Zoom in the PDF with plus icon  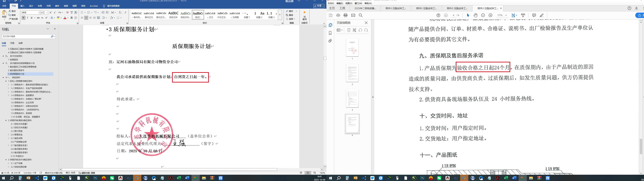point(490,15)
